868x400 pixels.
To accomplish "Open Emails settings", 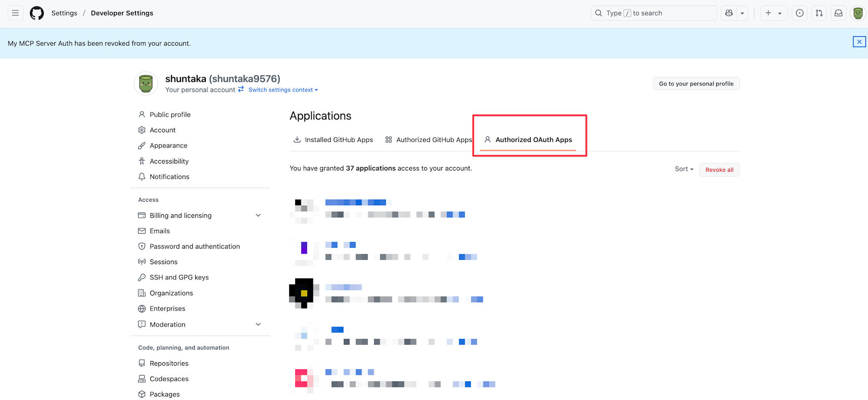I will pos(160,231).
